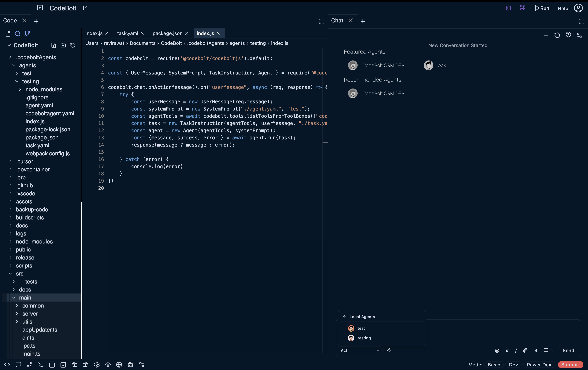
Task: Click the Send button
Action: click(568, 350)
